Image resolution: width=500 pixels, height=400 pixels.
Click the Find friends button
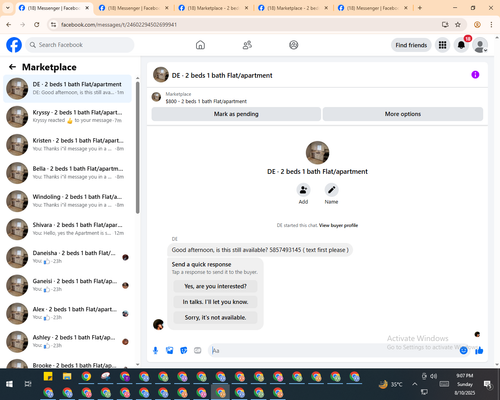[x=411, y=45]
